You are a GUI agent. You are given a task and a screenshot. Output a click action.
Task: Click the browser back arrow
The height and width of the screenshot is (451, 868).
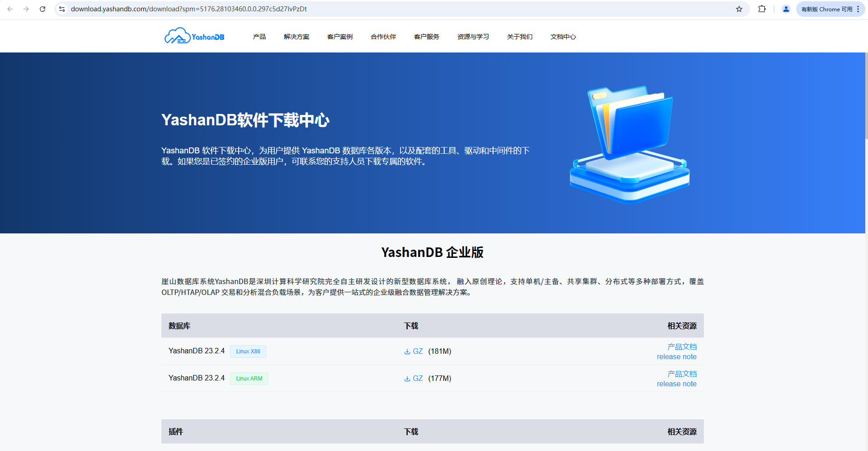tap(10, 9)
